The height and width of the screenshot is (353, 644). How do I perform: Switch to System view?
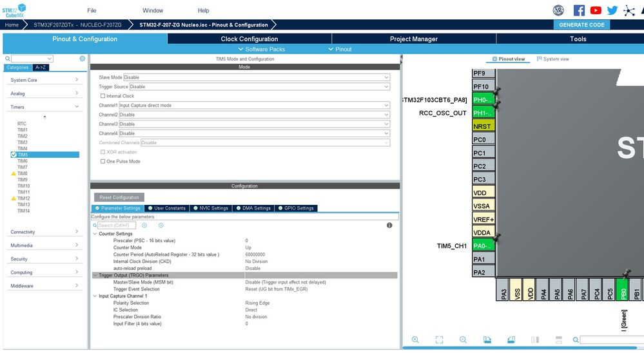(x=553, y=59)
